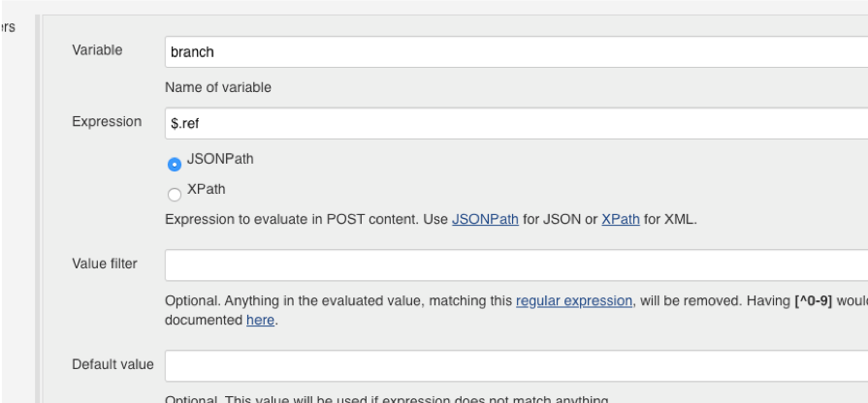868x403 pixels.
Task: Open the 'here' documentation link
Action: [260, 320]
